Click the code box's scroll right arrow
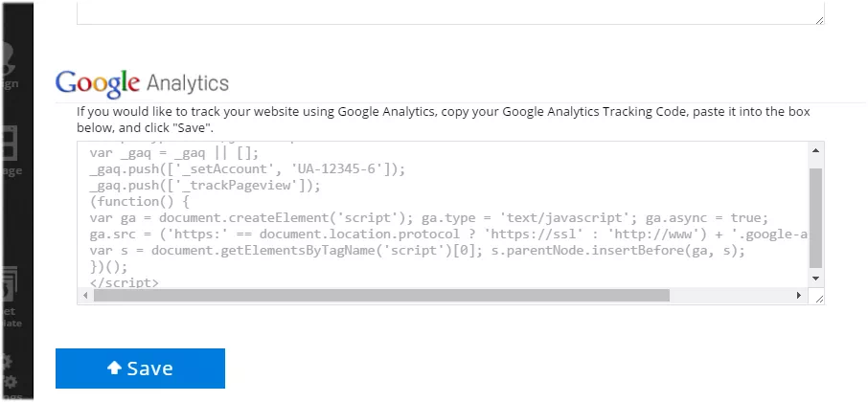The width and height of the screenshot is (868, 402). (801, 297)
